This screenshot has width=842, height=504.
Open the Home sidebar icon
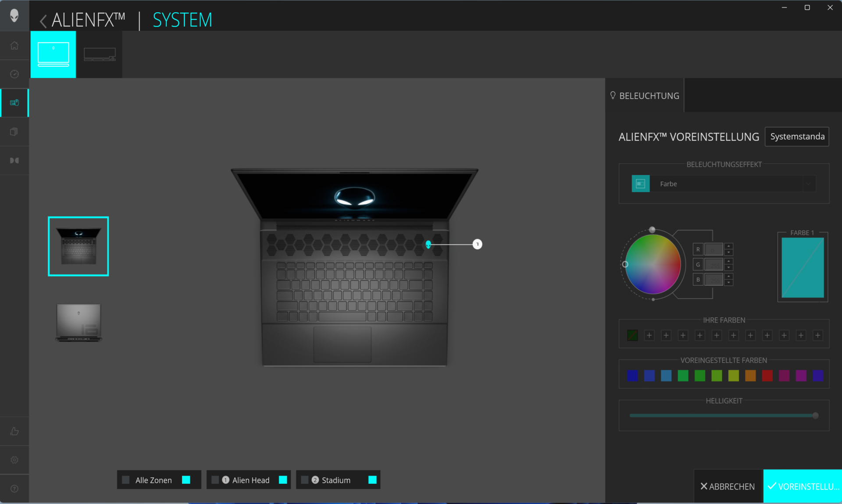click(14, 46)
